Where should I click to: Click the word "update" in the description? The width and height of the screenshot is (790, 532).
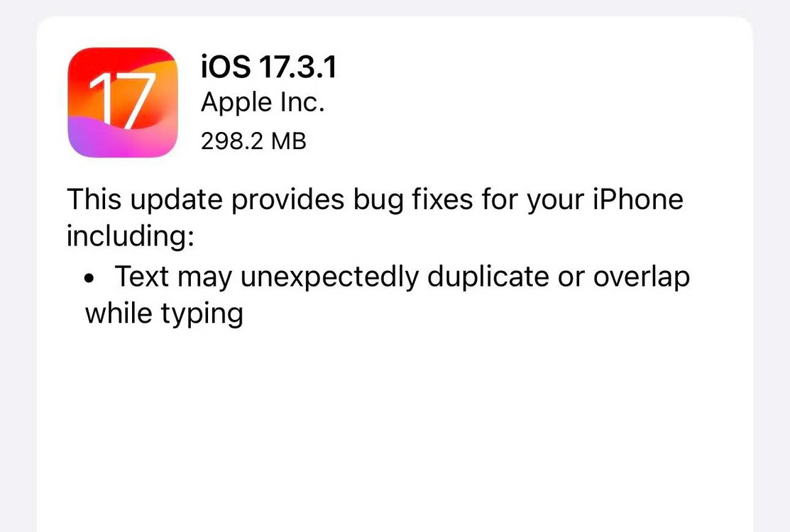tap(176, 200)
